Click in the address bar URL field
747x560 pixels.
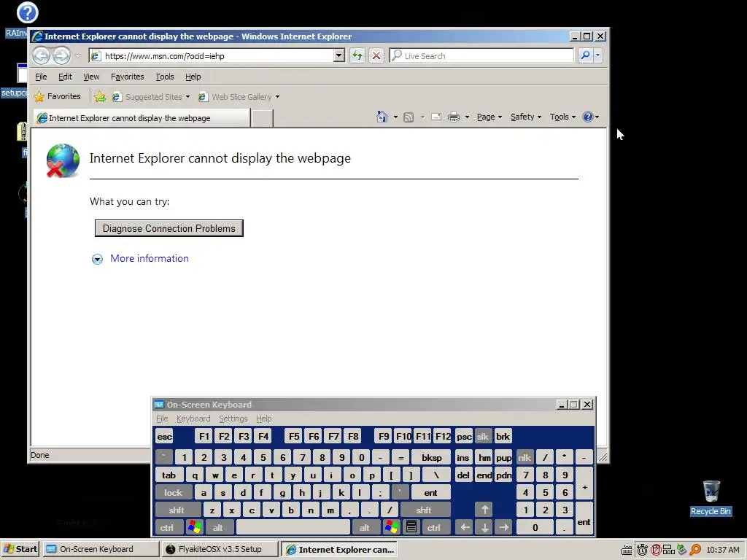[212, 55]
